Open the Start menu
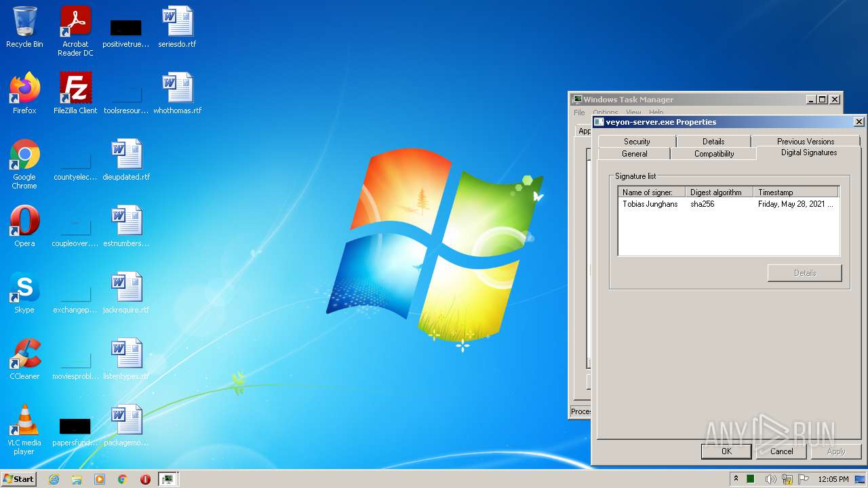The width and height of the screenshot is (868, 488). point(19,479)
